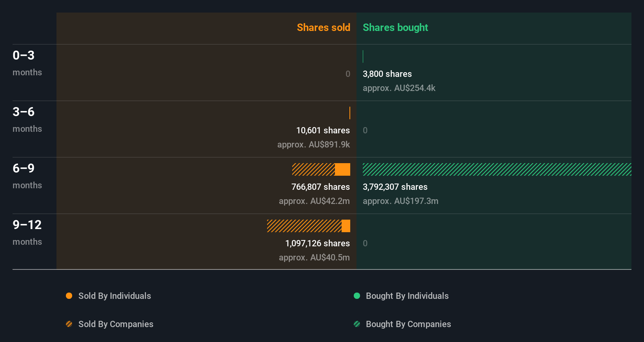
Task: Click the hatched orange 9–12 months sold bar
Action: [304, 226]
